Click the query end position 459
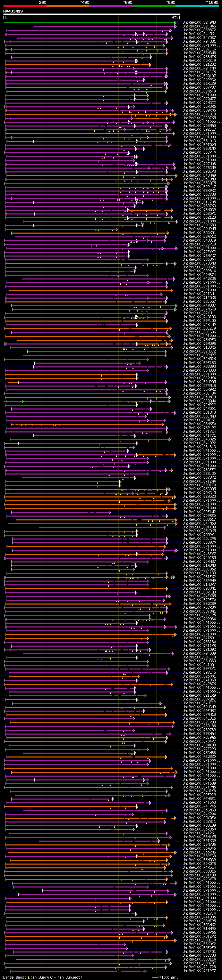The width and height of the screenshot is (222, 980). [175, 17]
